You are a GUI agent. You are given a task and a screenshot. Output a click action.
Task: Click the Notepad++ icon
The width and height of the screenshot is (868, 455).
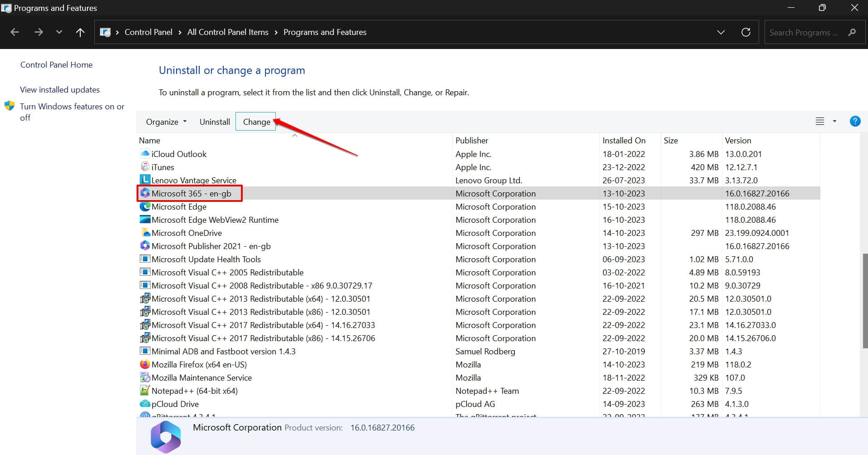[145, 390]
